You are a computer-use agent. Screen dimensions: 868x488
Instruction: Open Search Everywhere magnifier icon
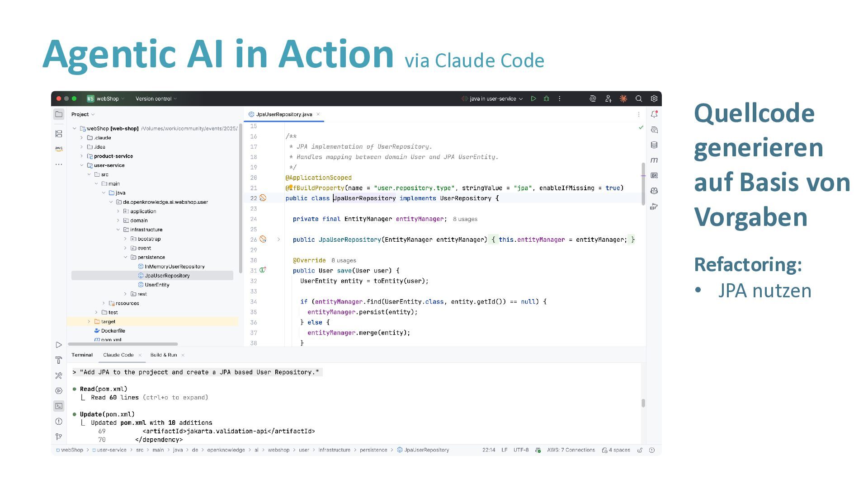tap(638, 99)
